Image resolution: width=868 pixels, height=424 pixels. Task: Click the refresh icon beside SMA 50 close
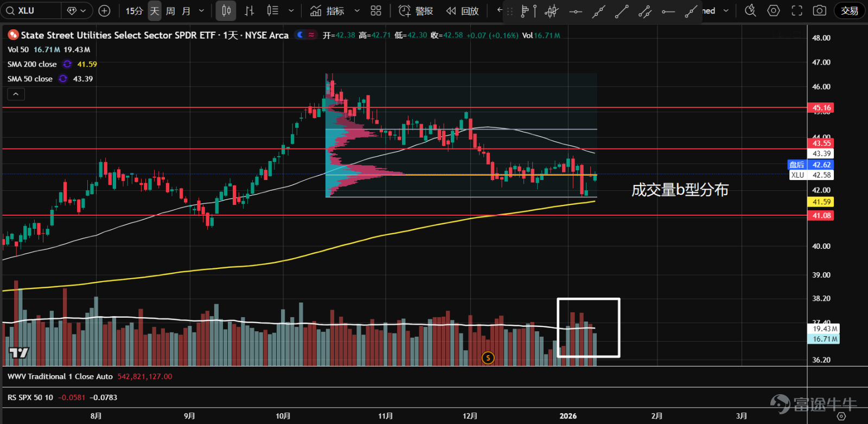63,79
